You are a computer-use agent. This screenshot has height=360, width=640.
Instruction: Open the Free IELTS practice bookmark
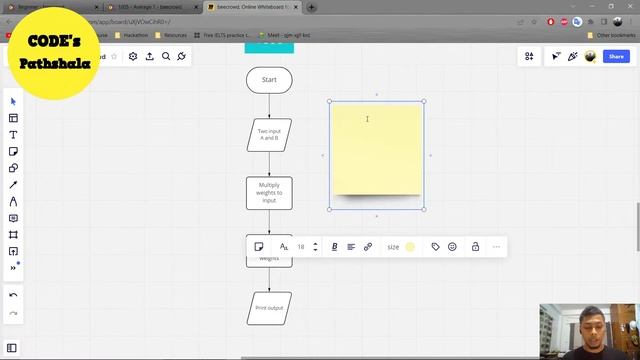point(223,36)
